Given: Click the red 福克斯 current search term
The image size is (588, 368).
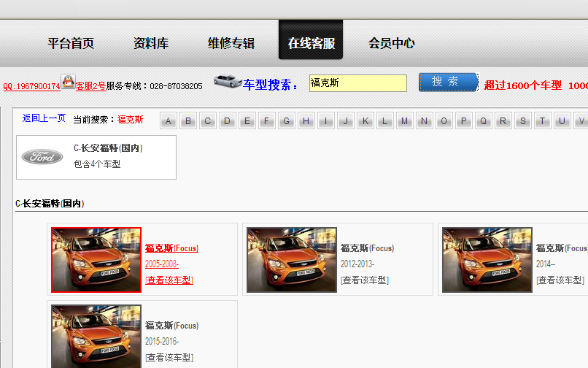Looking at the screenshot, I should [x=130, y=120].
